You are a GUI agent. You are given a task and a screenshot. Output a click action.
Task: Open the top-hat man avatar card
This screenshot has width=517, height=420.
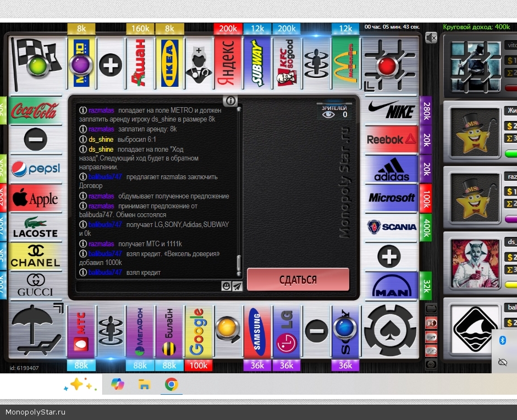(475, 68)
